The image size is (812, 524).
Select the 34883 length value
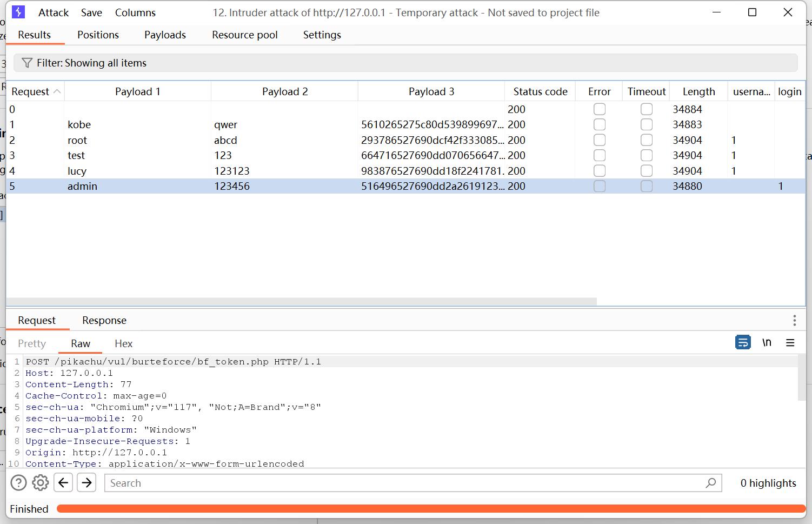click(x=687, y=124)
